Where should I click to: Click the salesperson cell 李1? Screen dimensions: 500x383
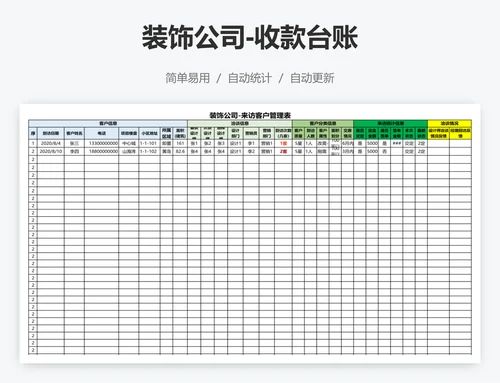click(x=251, y=143)
